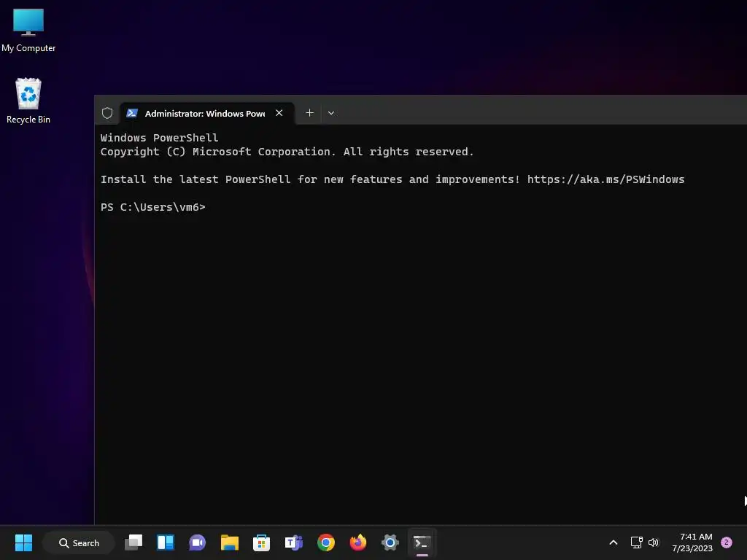The image size is (747, 560).
Task: Launch the Chat app from taskbar
Action: (197, 542)
